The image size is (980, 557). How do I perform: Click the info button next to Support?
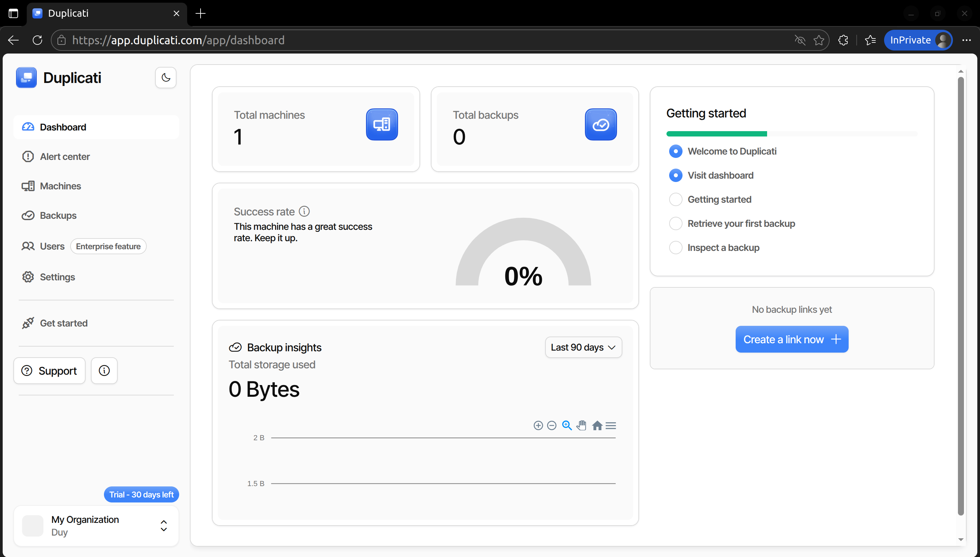[x=104, y=370]
